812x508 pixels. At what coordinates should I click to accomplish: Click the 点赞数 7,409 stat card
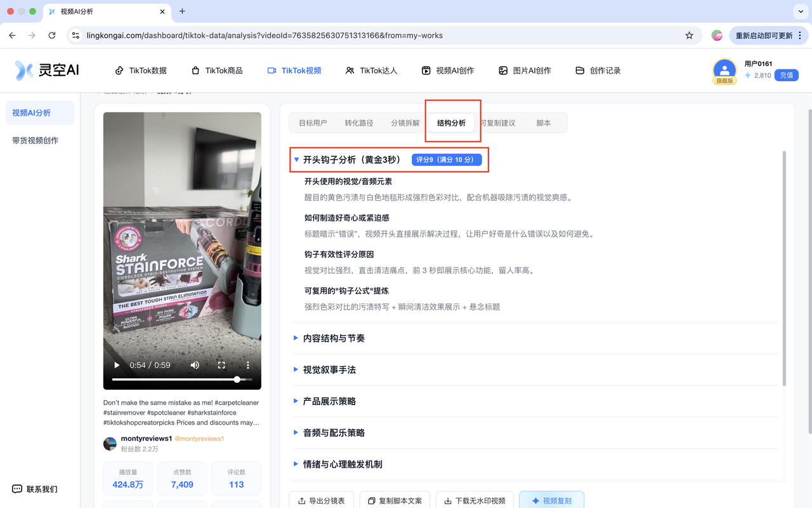point(182,479)
